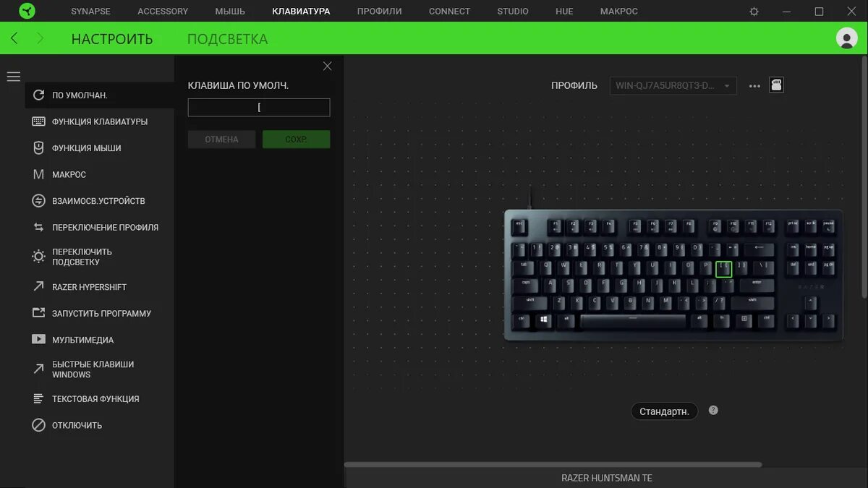The image size is (868, 488).
Task: Close the default key assignment panel
Action: (327, 66)
